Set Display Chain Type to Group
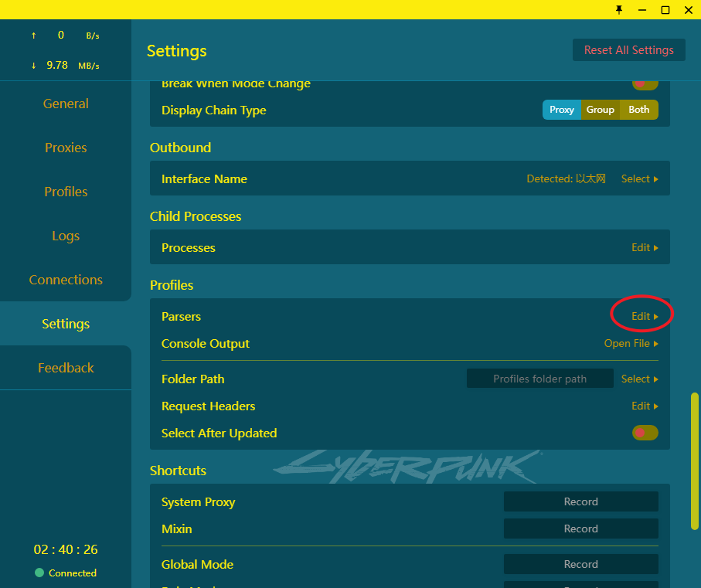 600,110
